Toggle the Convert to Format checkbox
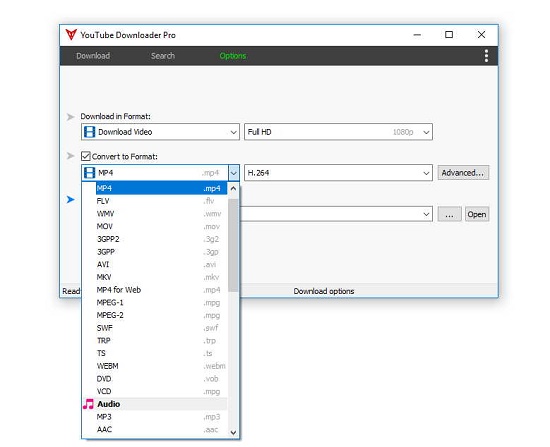 coord(86,156)
